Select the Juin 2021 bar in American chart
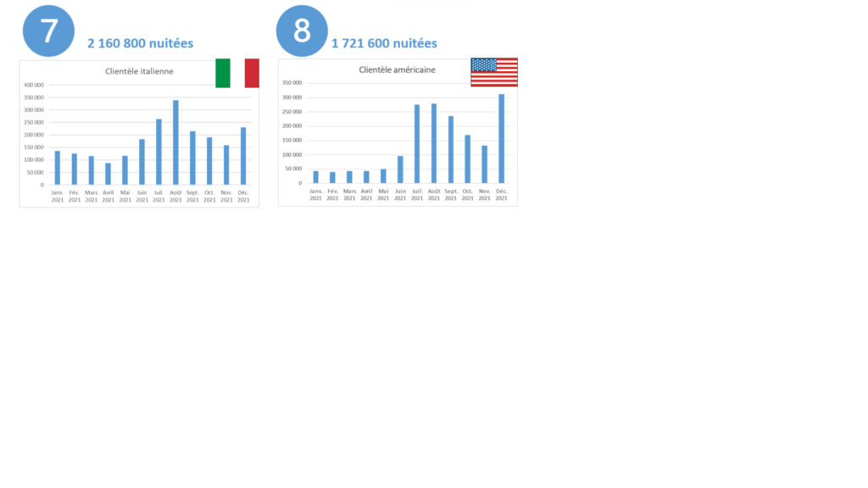Image resolution: width=868 pixels, height=488 pixels. pyautogui.click(x=400, y=169)
